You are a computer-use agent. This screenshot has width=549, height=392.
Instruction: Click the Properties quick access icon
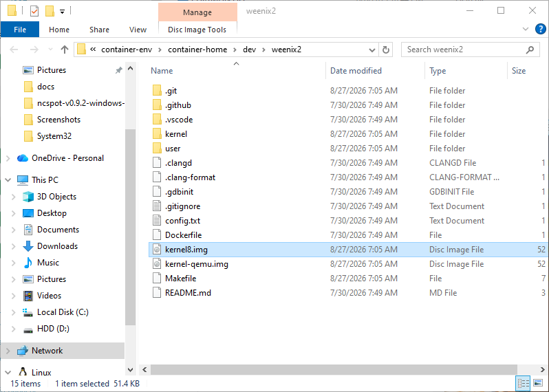34,11
